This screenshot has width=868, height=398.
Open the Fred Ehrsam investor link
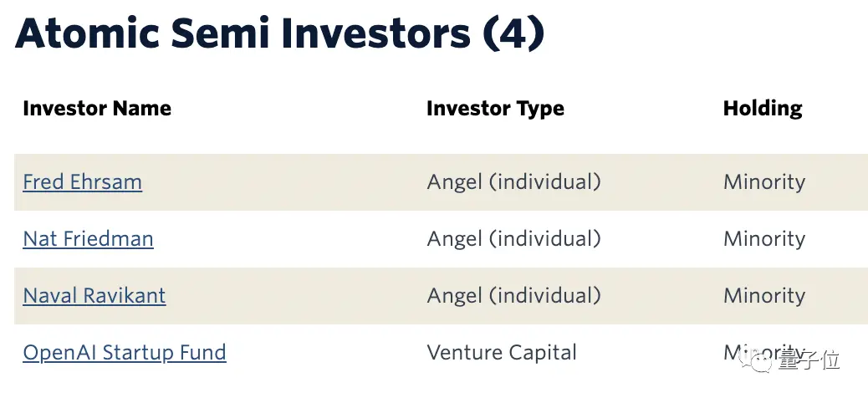point(82,182)
